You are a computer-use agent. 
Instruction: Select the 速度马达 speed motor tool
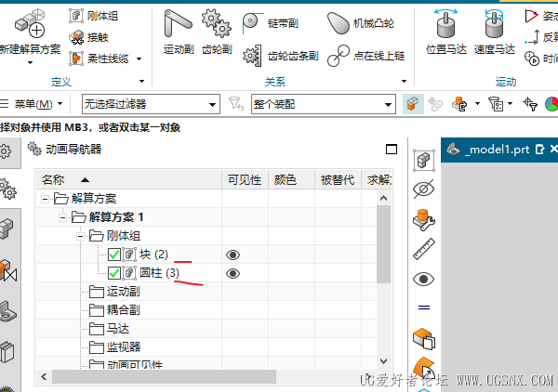click(495, 32)
